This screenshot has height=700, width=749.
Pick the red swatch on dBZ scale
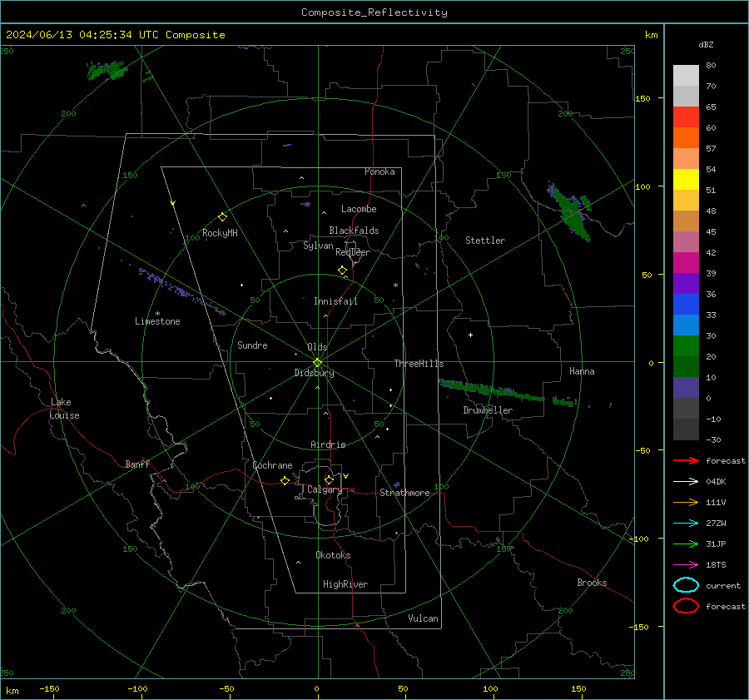[x=686, y=117]
